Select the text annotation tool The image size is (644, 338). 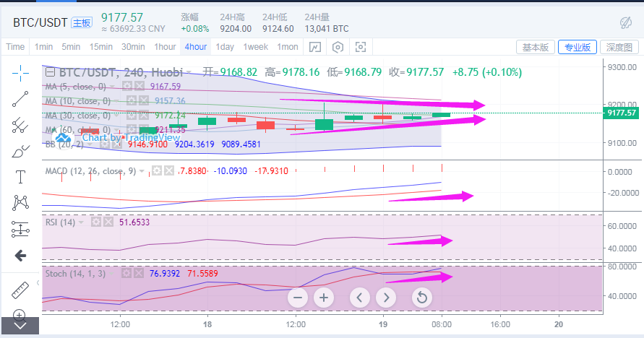click(20, 176)
